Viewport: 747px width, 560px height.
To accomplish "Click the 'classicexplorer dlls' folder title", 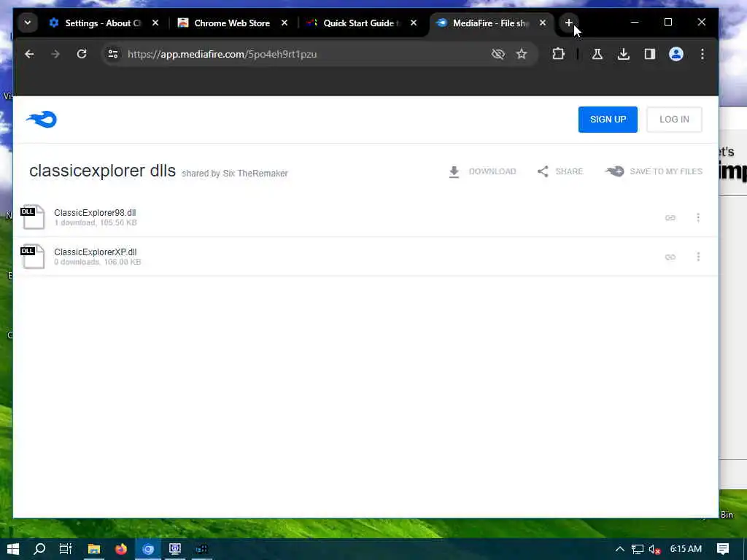I will point(102,171).
